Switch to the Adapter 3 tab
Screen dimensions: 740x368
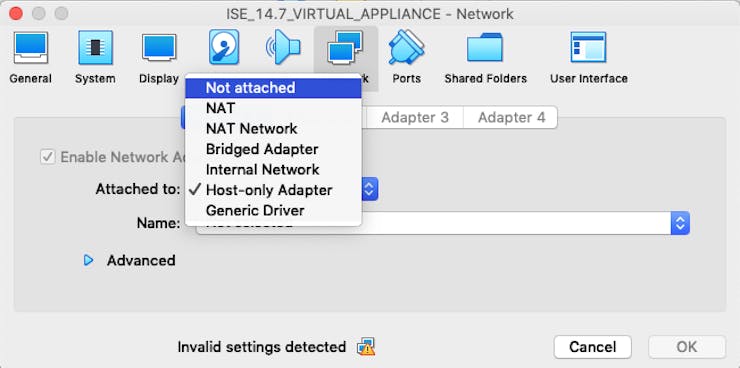pyautogui.click(x=415, y=117)
